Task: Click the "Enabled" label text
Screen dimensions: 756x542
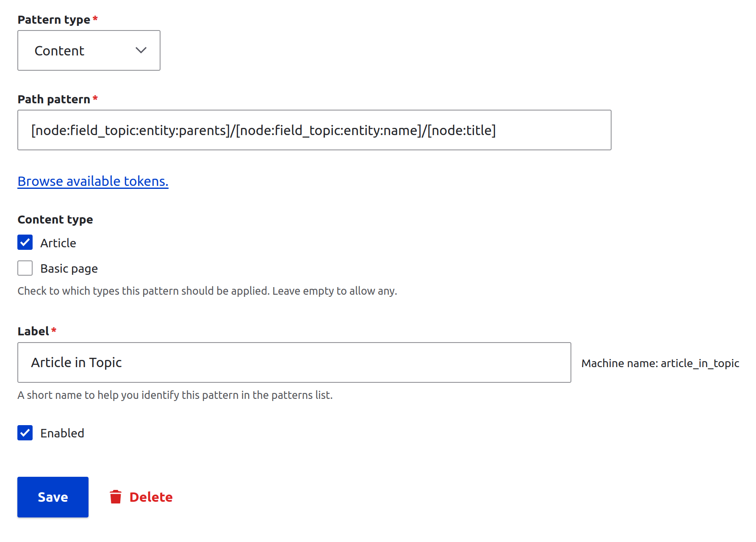Action: (62, 433)
